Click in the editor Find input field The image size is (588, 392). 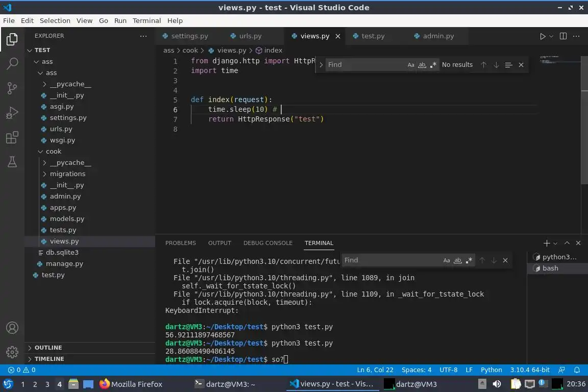tap(365, 65)
